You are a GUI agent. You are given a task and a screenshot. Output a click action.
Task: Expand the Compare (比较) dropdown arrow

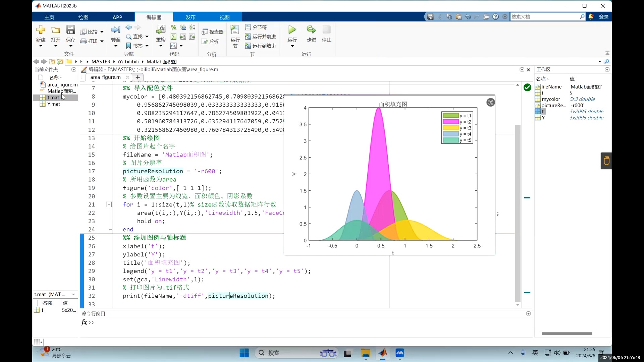click(102, 32)
